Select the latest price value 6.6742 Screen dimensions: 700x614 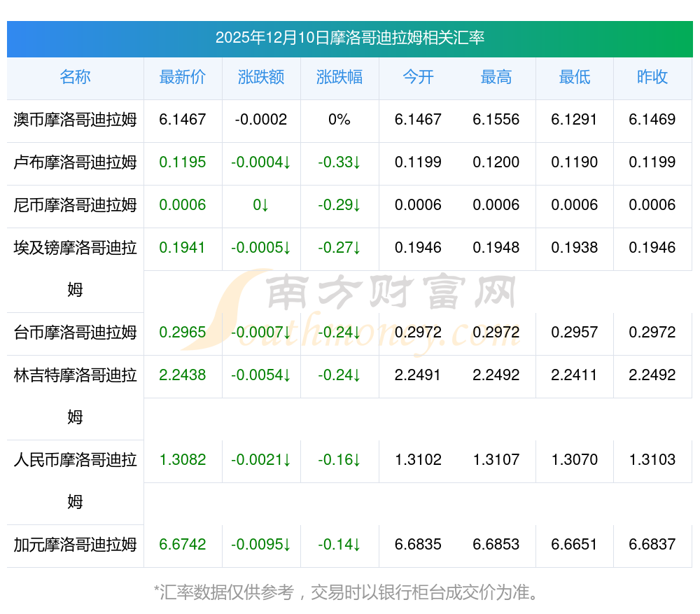(183, 545)
